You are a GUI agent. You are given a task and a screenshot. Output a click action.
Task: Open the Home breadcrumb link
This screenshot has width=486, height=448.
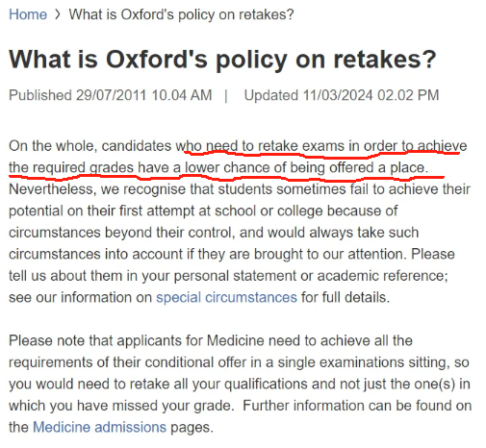(x=28, y=14)
